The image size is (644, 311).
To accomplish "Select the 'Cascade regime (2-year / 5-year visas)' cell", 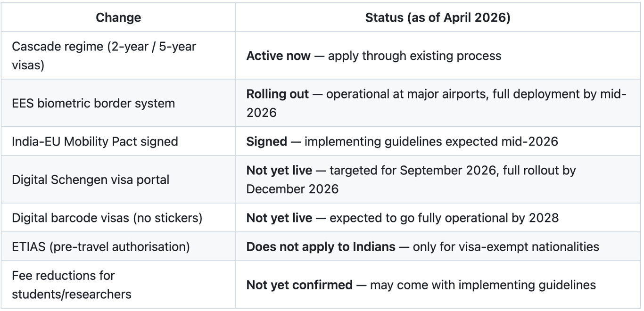I will tap(118, 56).
